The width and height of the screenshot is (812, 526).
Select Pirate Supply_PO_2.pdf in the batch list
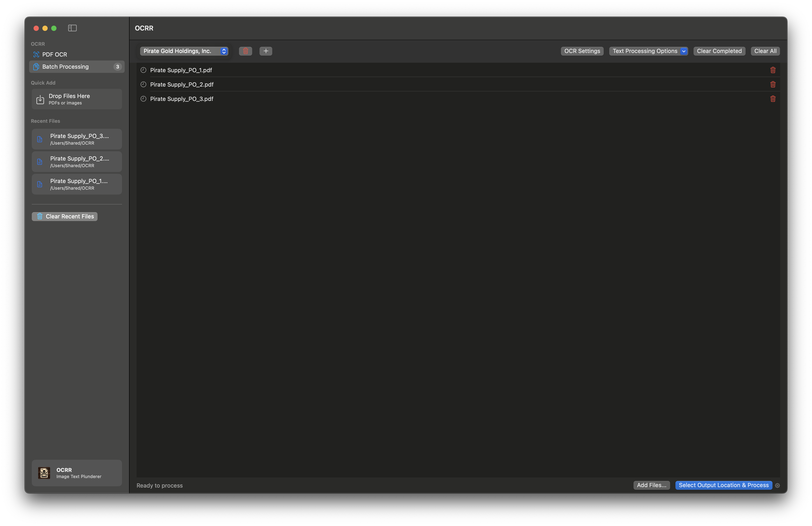(x=458, y=84)
